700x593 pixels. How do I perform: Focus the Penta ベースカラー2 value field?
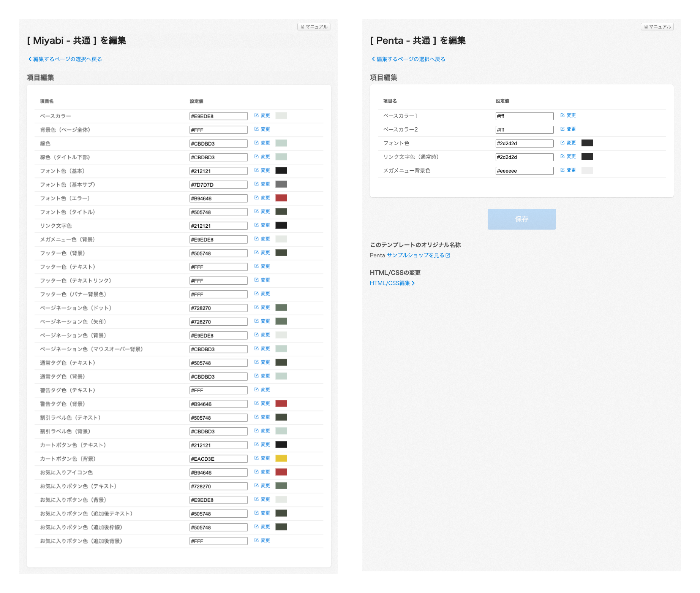point(524,130)
